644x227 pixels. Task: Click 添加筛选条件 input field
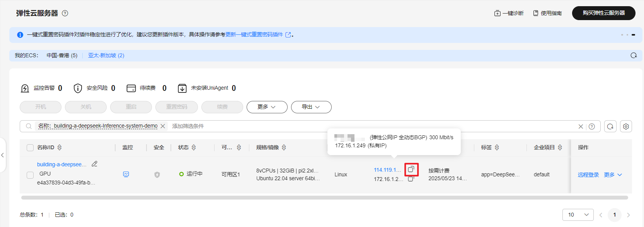pos(188,126)
